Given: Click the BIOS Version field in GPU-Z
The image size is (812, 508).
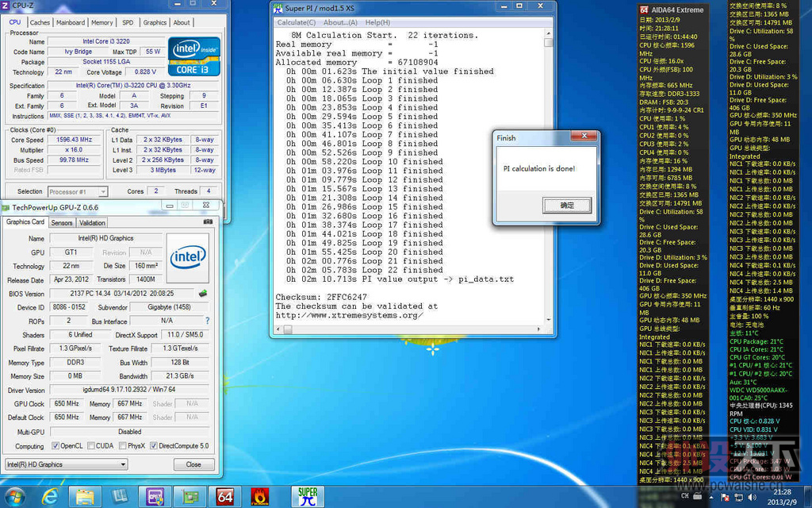Looking at the screenshot, I should [x=122, y=294].
